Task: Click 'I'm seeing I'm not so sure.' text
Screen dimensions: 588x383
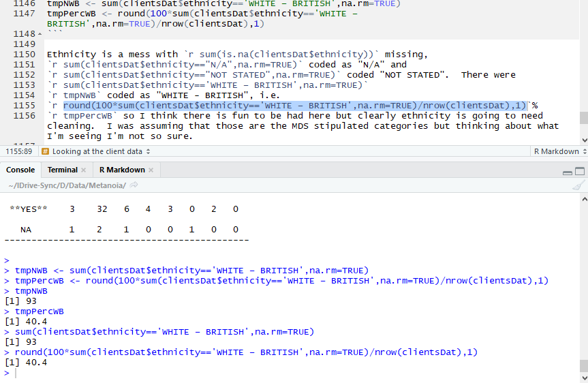Action: tap(120, 136)
